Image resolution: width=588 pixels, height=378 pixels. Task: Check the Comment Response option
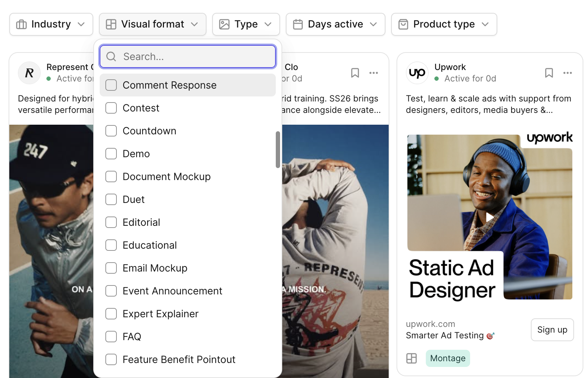[111, 85]
